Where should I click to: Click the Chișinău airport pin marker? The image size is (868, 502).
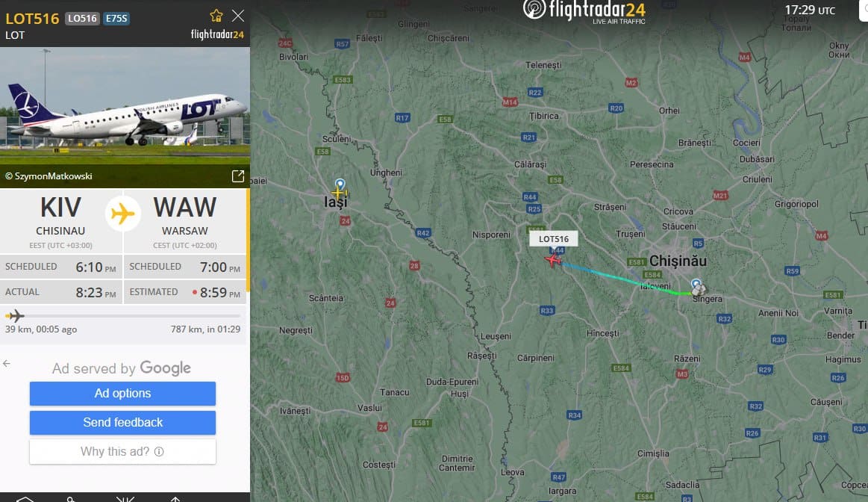(x=696, y=285)
